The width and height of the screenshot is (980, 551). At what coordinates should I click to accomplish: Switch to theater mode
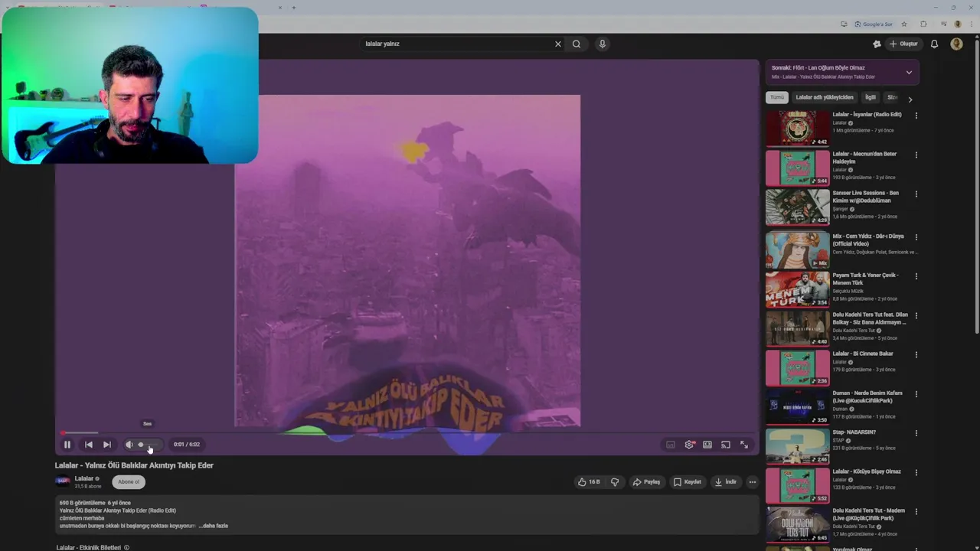point(707,445)
